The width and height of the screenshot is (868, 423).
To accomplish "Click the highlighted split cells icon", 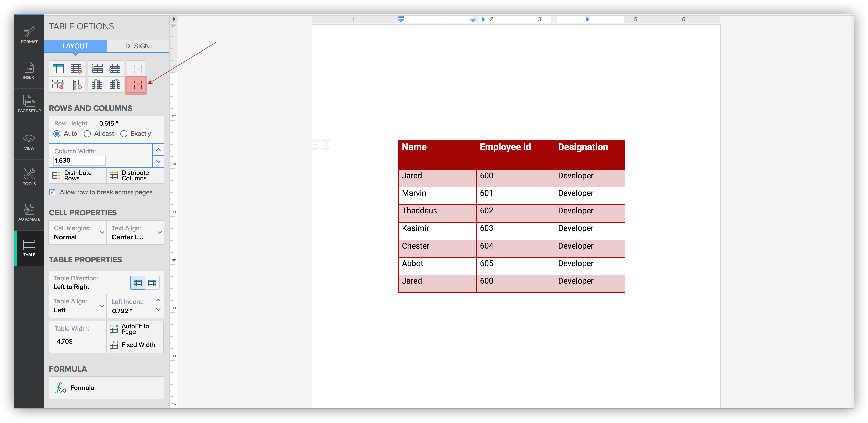I will tap(136, 85).
